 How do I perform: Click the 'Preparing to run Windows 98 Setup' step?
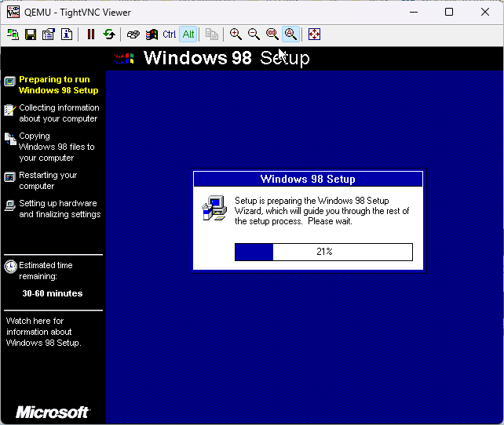pos(54,85)
